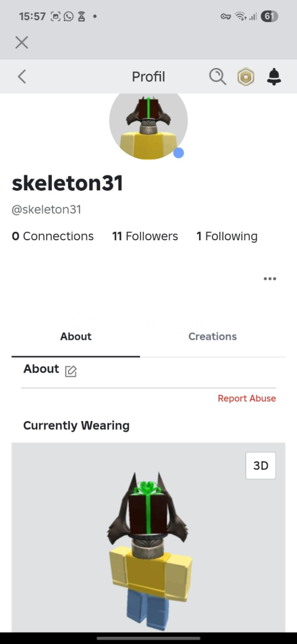
Task: Tap the @skeleton31 username handle
Action: tap(47, 209)
